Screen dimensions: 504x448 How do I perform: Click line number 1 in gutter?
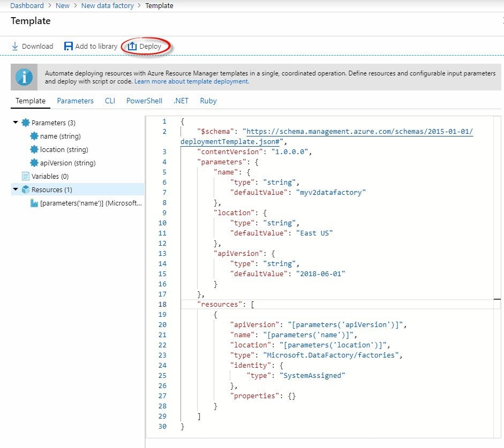click(164, 122)
